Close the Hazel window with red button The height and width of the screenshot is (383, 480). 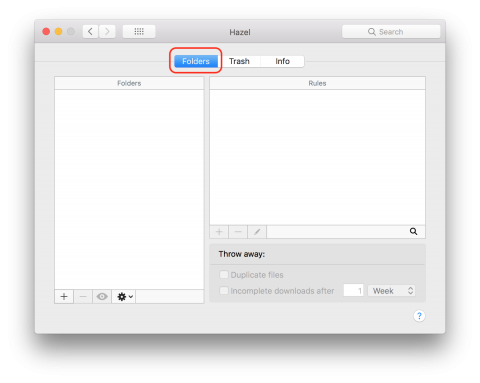[46, 31]
